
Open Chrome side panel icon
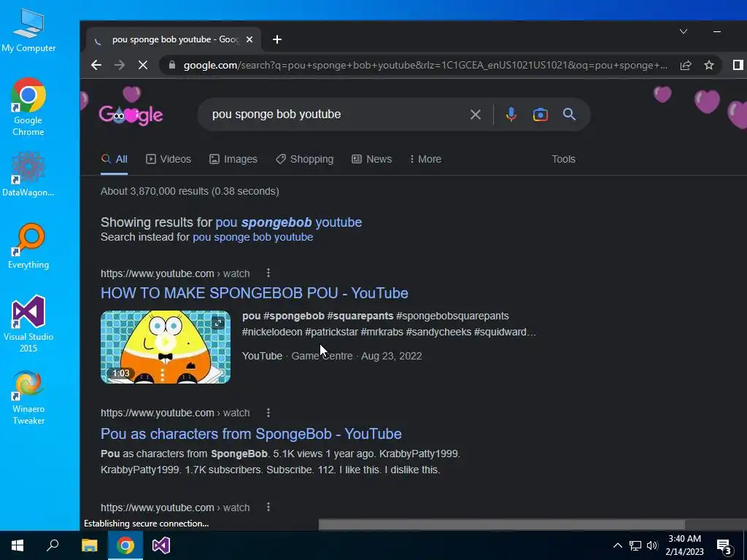point(738,65)
